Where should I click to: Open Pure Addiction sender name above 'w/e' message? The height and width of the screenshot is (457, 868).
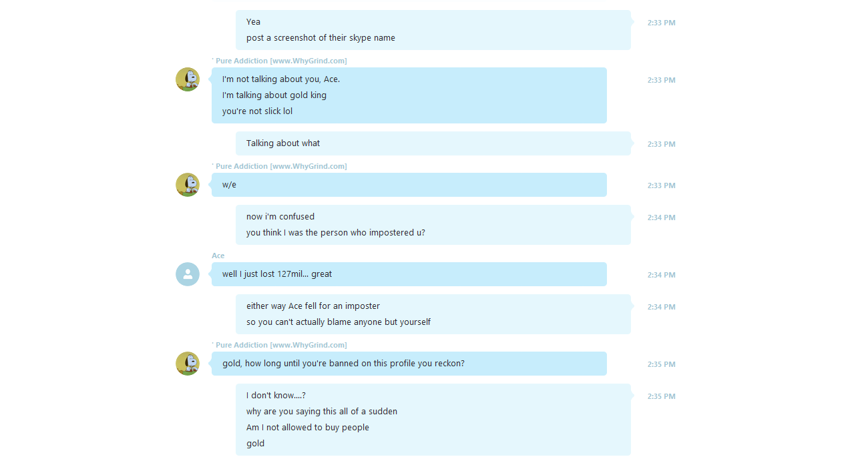[279, 166]
